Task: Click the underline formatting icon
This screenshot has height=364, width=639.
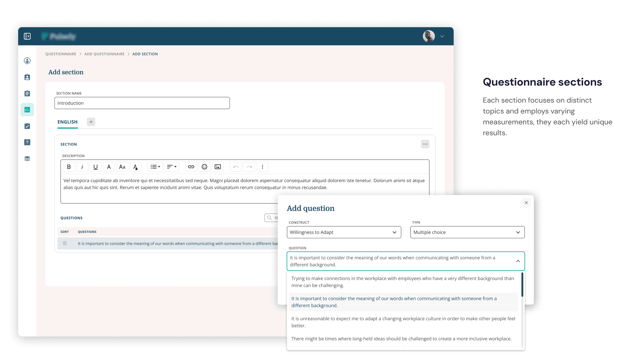Action: pyautogui.click(x=95, y=167)
